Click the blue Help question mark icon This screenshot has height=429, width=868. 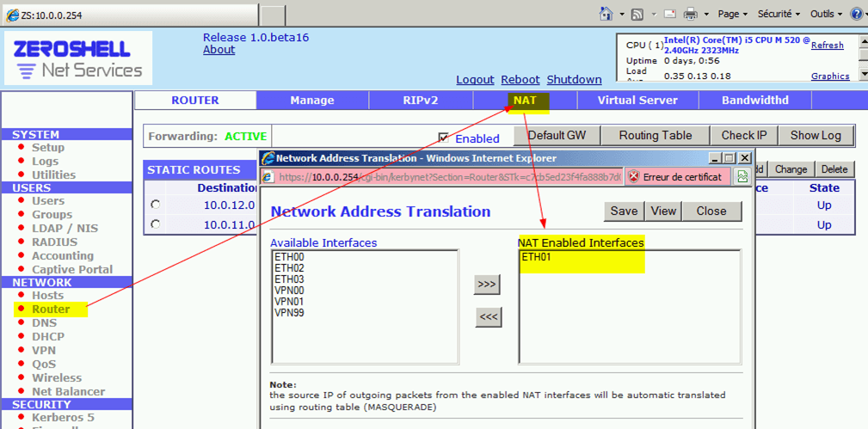point(856,15)
